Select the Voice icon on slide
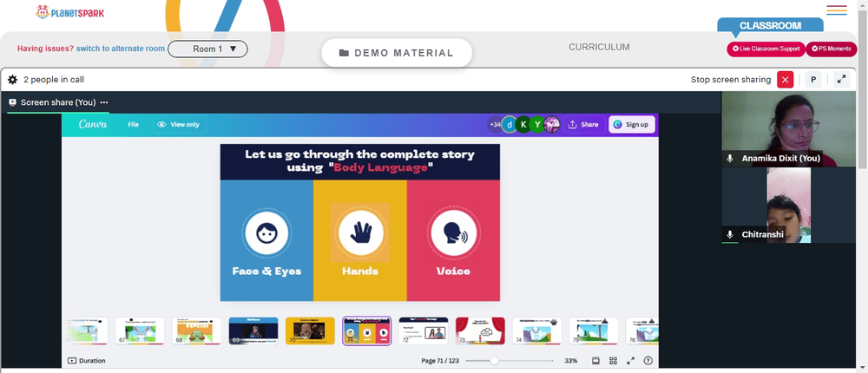 (x=453, y=233)
